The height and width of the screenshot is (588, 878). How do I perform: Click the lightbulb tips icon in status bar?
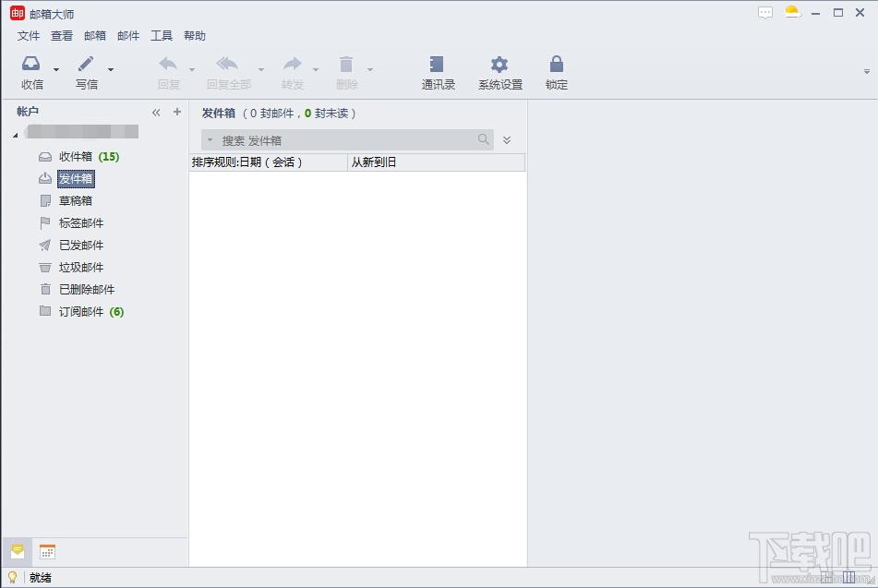click(12, 577)
